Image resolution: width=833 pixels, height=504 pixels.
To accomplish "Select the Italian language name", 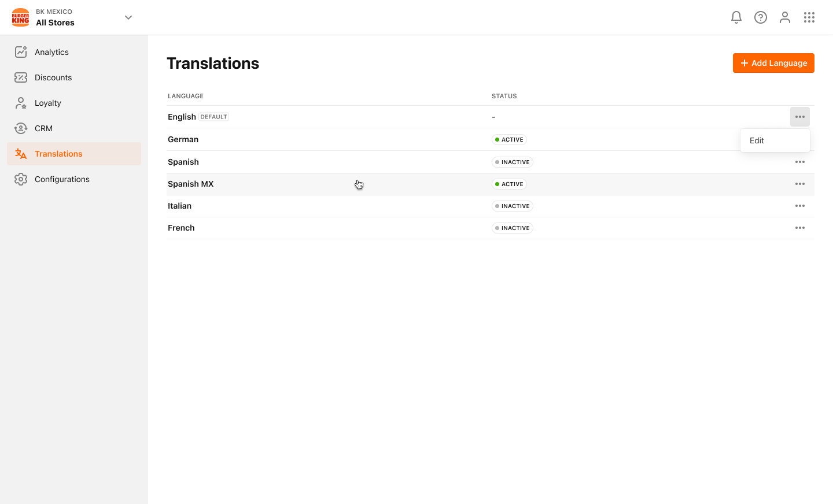I will (x=179, y=206).
